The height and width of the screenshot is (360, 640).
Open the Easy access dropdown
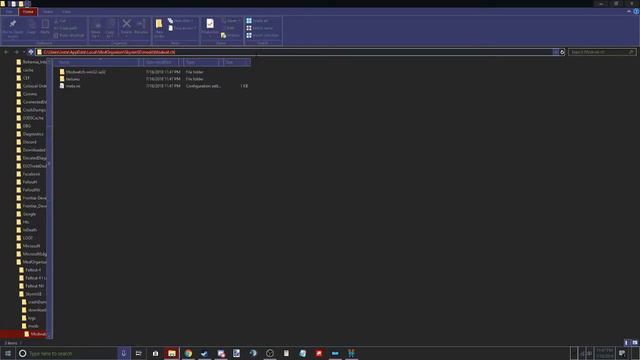(182, 28)
